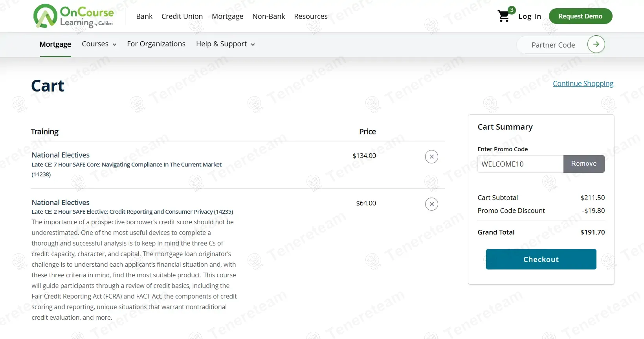Open the shopping cart icon
The height and width of the screenshot is (339, 644).
tap(504, 16)
